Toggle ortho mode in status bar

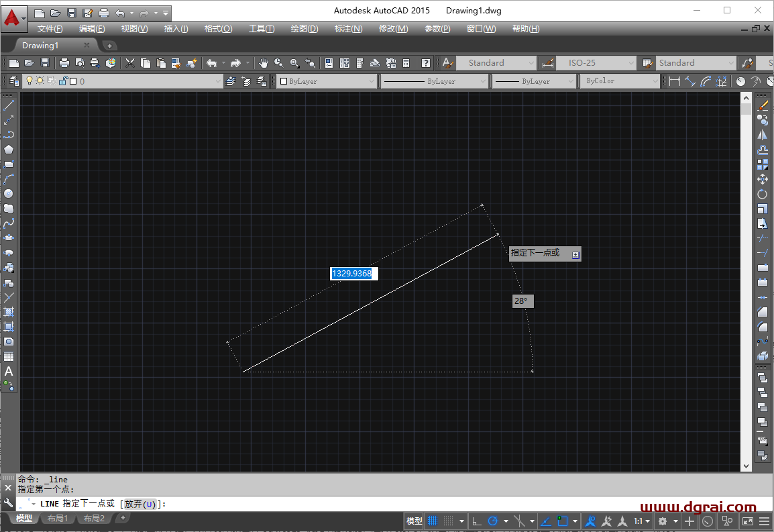tap(476, 521)
